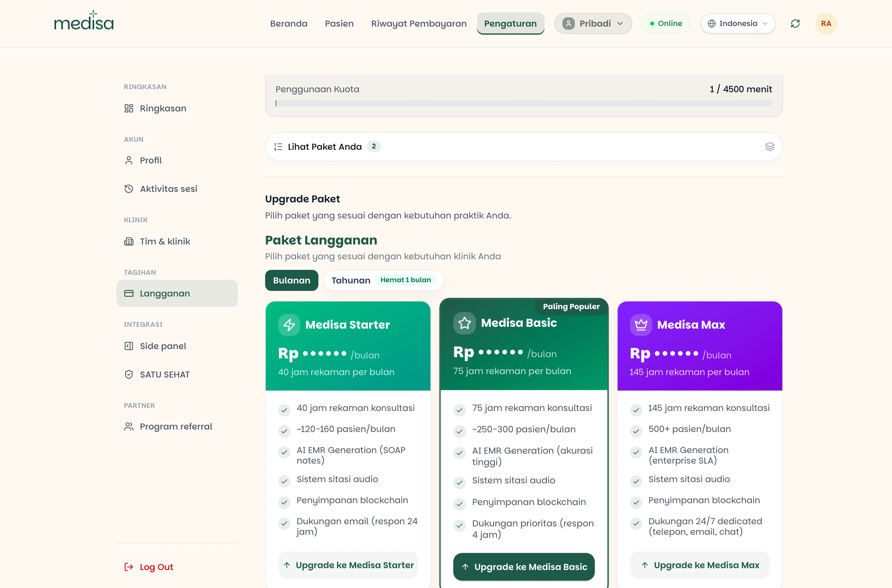The image size is (892, 588).
Task: Open SATU SEHAT integration settings
Action: (177, 375)
